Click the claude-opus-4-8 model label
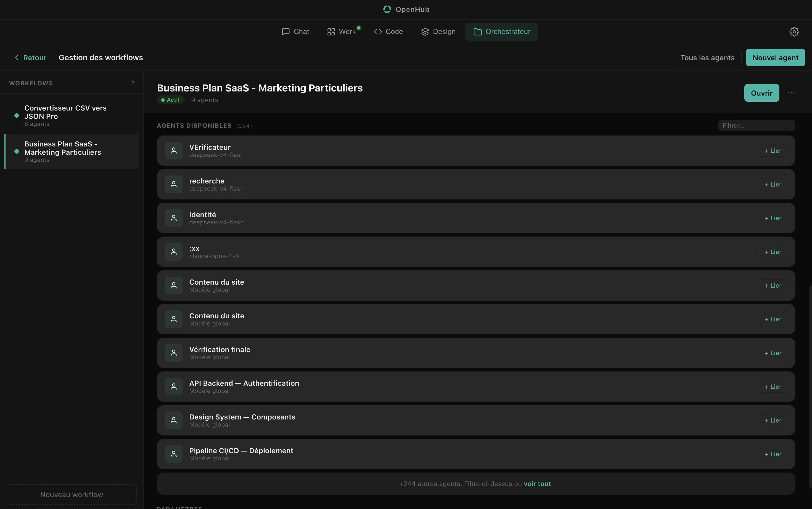Image resolution: width=812 pixels, height=509 pixels. 214,256
